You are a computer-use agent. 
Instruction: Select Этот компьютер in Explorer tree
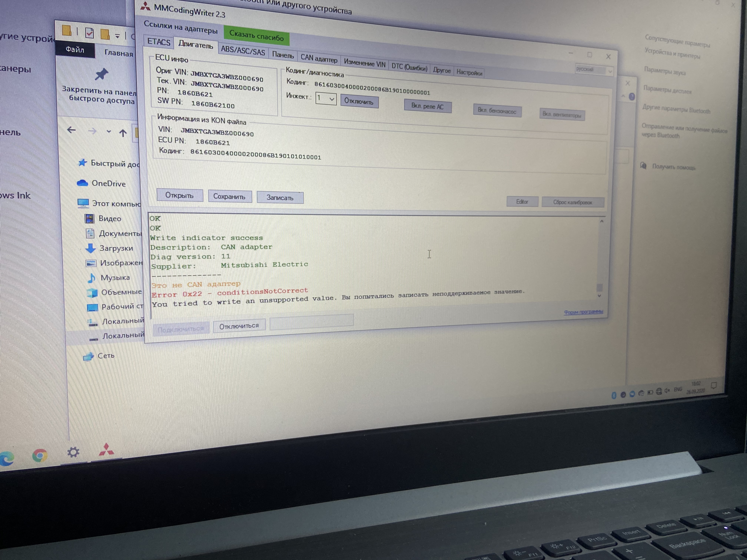point(109,203)
